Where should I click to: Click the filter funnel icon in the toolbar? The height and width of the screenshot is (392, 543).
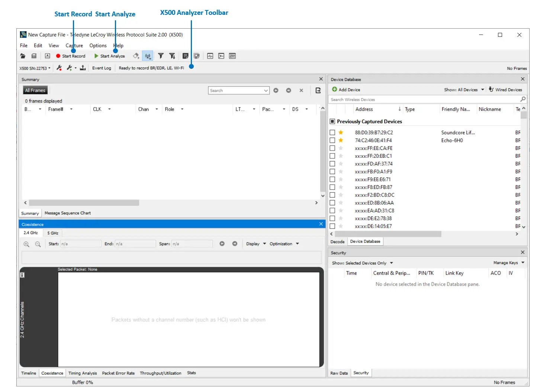click(x=161, y=56)
